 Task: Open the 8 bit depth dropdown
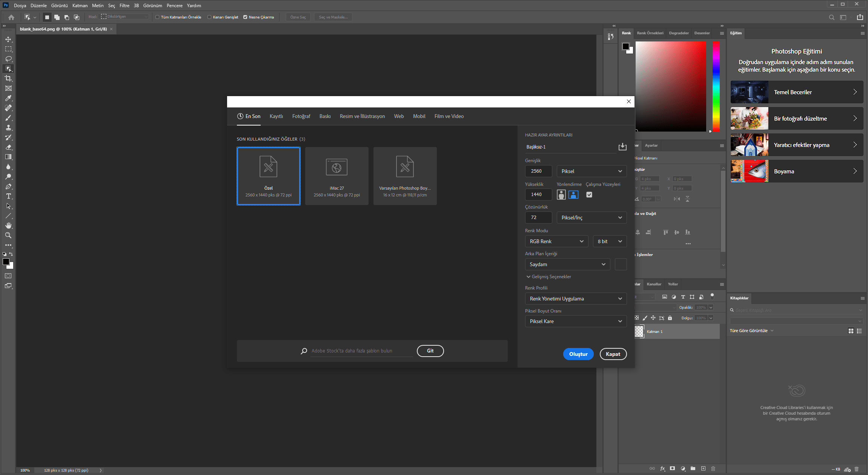point(610,241)
